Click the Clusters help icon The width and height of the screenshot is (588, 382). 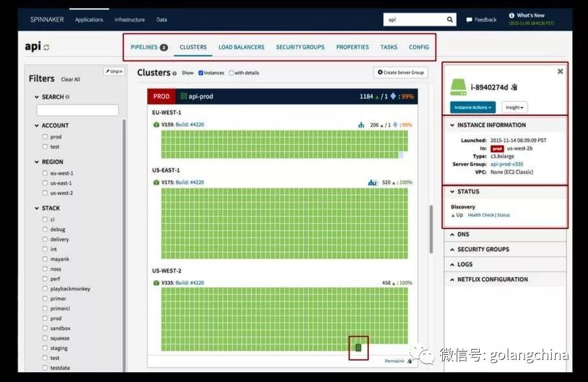pyautogui.click(x=174, y=73)
